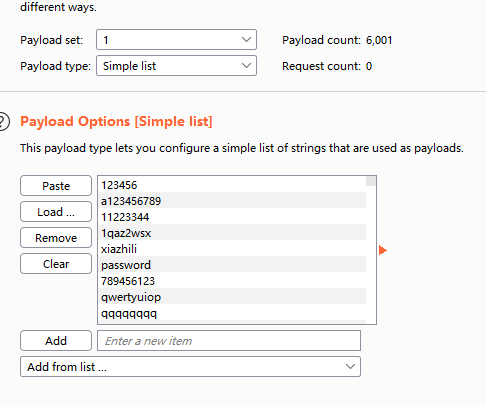Click the Clear button

tap(56, 264)
